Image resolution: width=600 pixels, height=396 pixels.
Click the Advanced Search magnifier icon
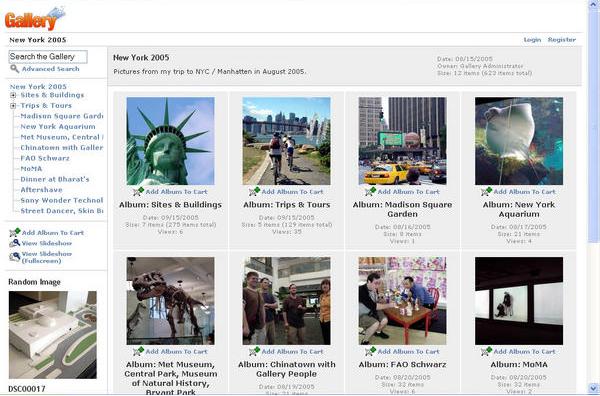click(15, 69)
